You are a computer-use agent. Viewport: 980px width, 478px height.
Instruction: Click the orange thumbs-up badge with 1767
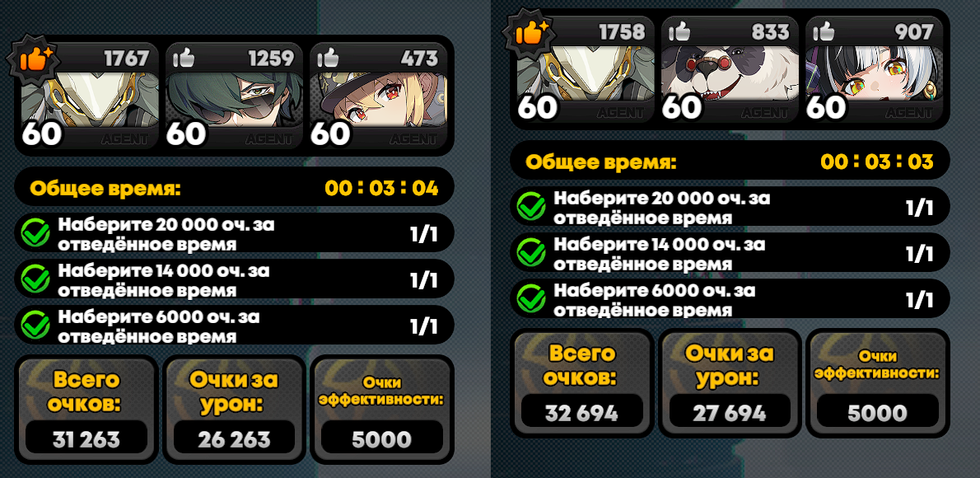point(33,59)
